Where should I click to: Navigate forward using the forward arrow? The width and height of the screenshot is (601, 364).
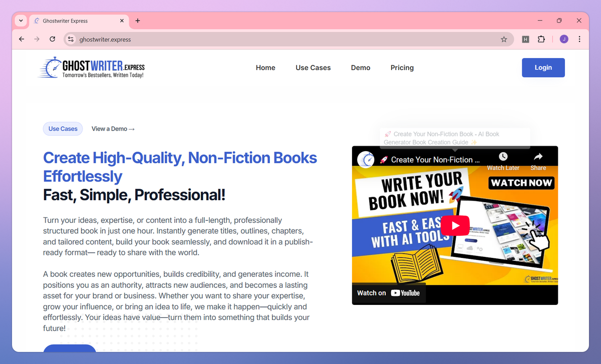tap(37, 39)
